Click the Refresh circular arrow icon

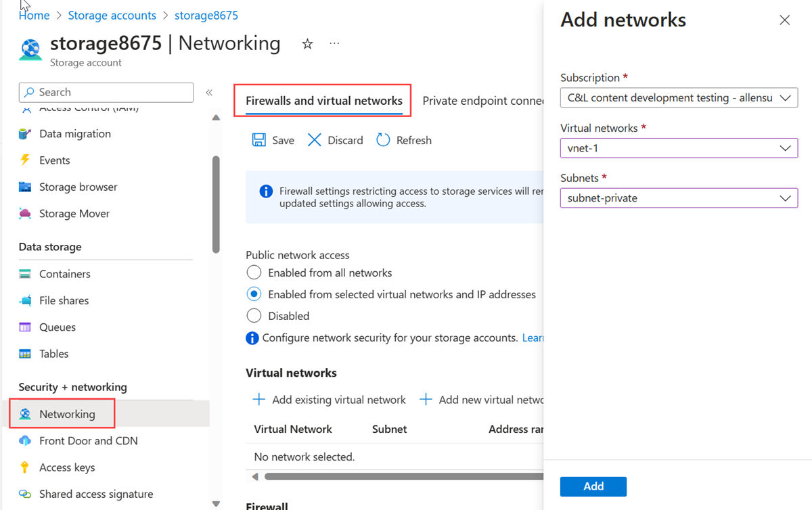383,140
